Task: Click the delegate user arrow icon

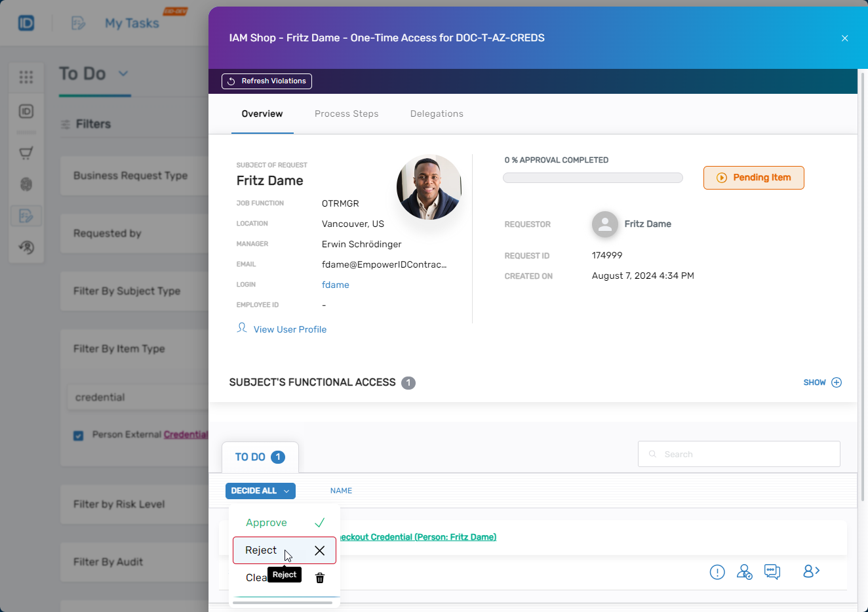Action: (x=811, y=571)
